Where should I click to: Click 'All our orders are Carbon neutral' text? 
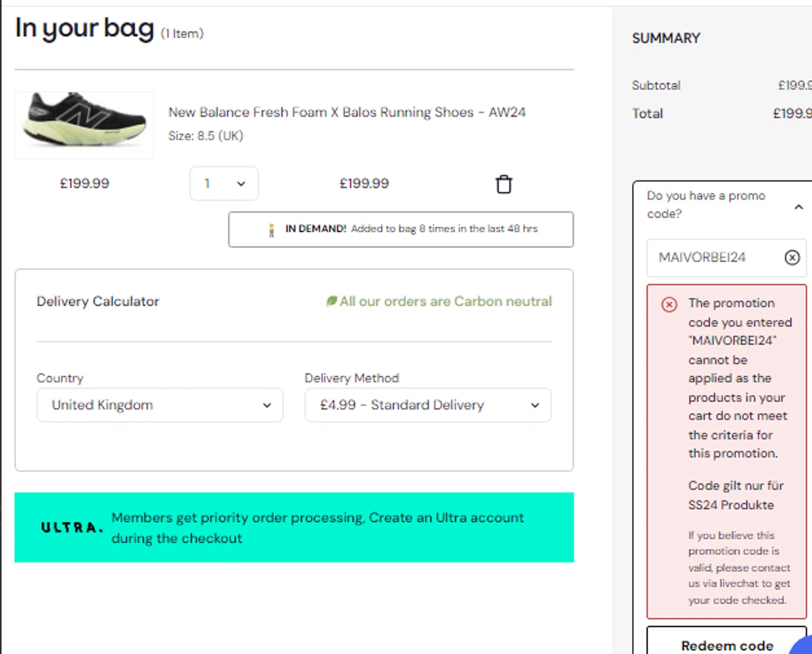(x=446, y=301)
